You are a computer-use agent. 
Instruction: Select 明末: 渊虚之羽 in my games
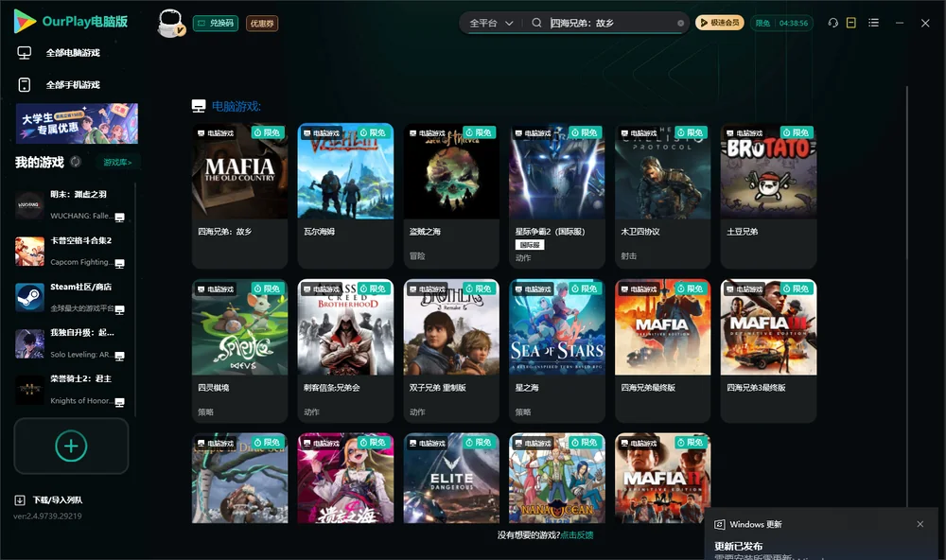pyautogui.click(x=71, y=205)
